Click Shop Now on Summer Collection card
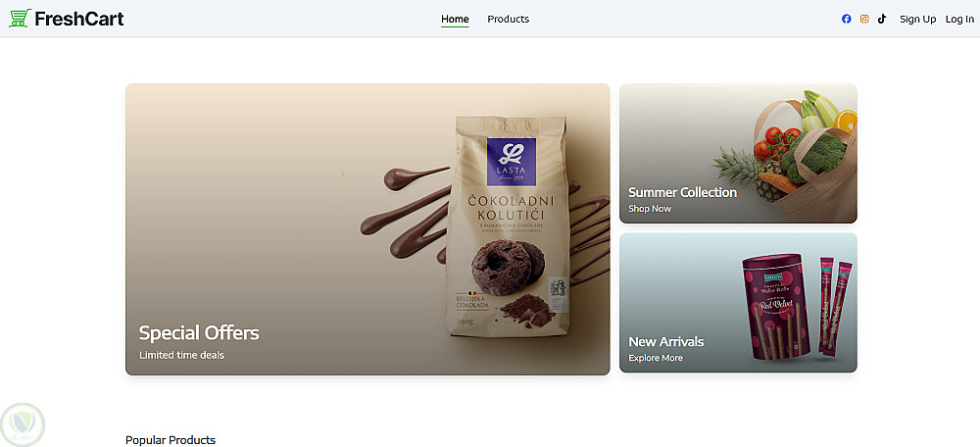 pyautogui.click(x=650, y=209)
